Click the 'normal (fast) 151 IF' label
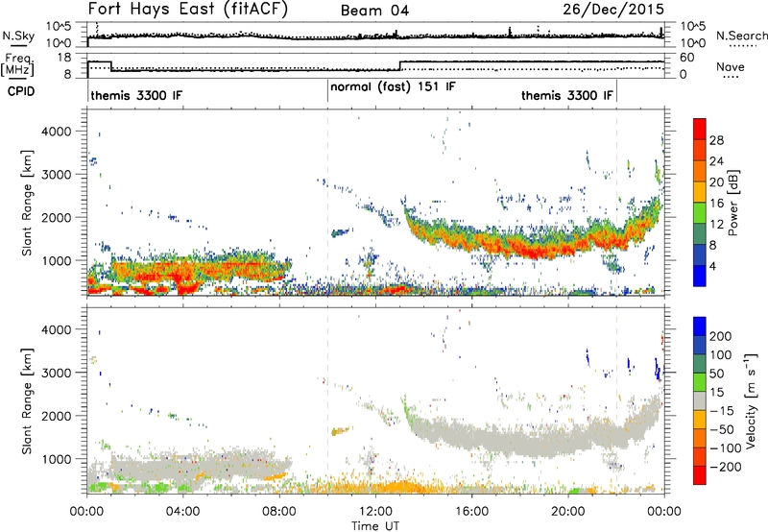The width and height of the screenshot is (768, 532). point(393,86)
